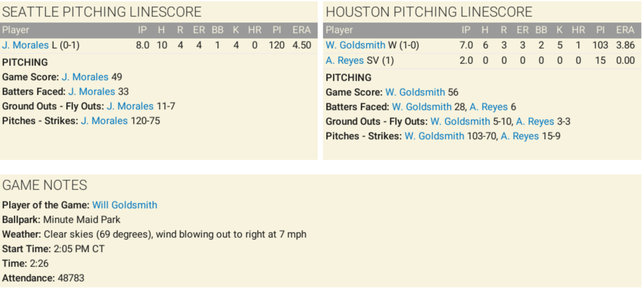Open W. Goldsmith in Houston linescore table
The height and width of the screenshot is (290, 644).
pyautogui.click(x=355, y=45)
